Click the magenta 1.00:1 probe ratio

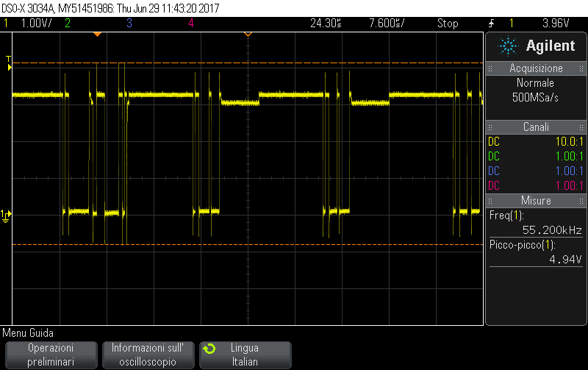point(569,186)
